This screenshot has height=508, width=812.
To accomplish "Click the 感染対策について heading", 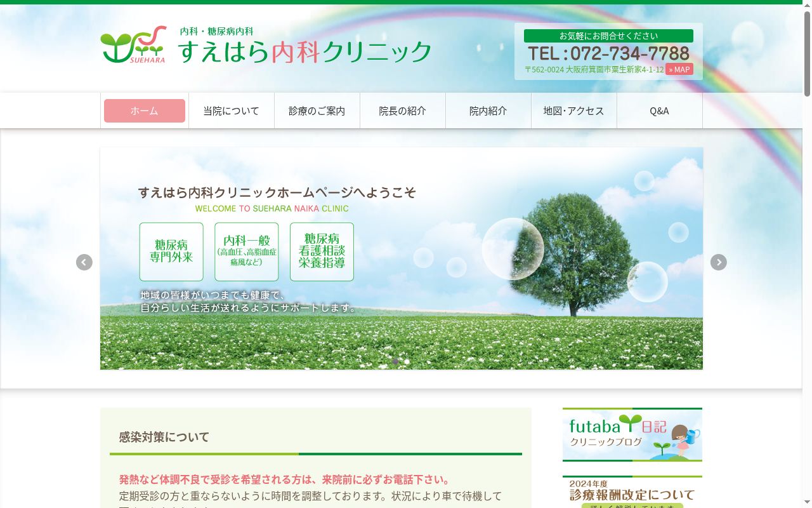I will pos(164,437).
